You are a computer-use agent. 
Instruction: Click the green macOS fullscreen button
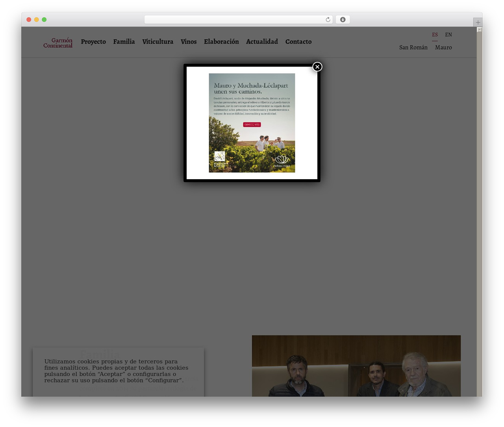point(44,20)
